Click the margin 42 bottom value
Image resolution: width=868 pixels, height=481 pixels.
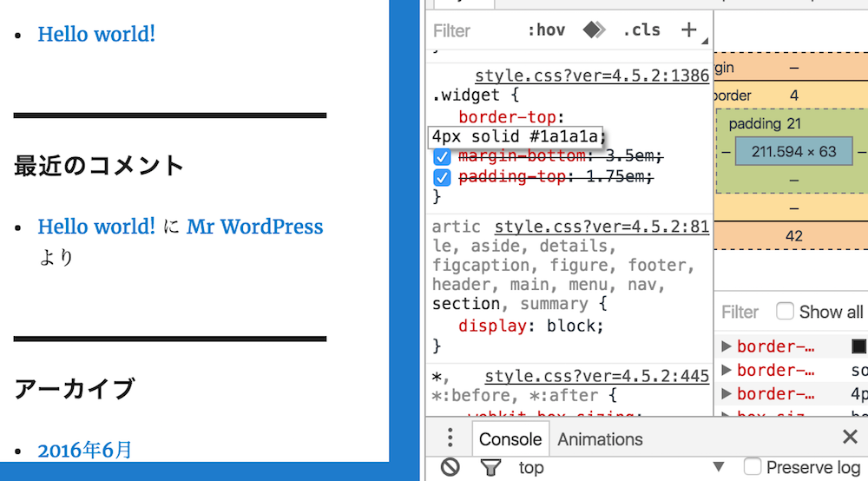[x=794, y=236]
